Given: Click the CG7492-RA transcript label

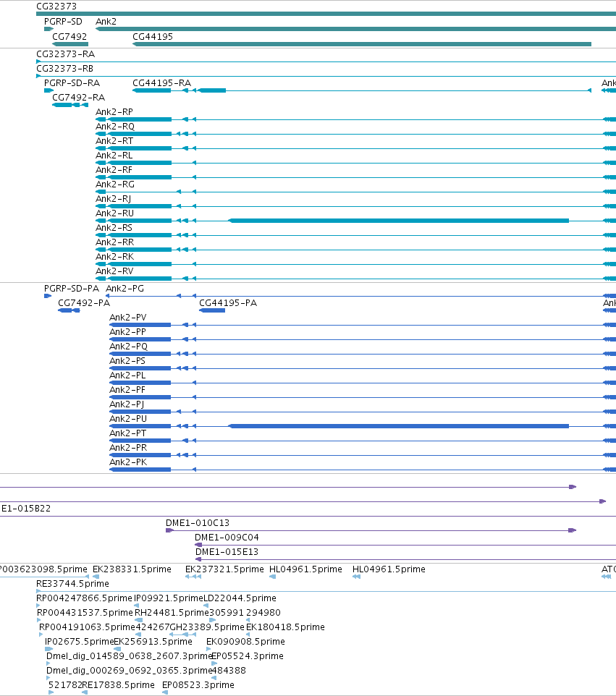Looking at the screenshot, I should coord(78,97).
